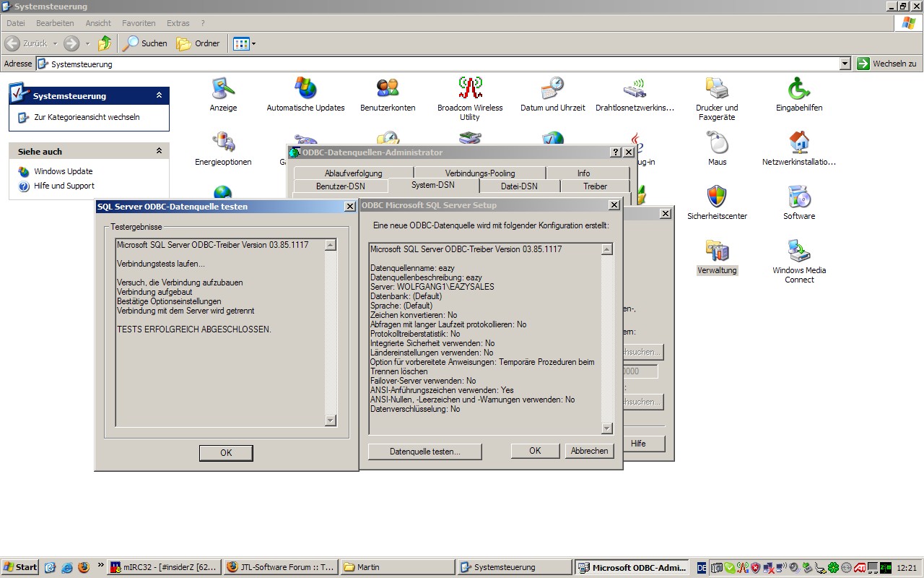Open Energieoptionen settings

click(222, 143)
